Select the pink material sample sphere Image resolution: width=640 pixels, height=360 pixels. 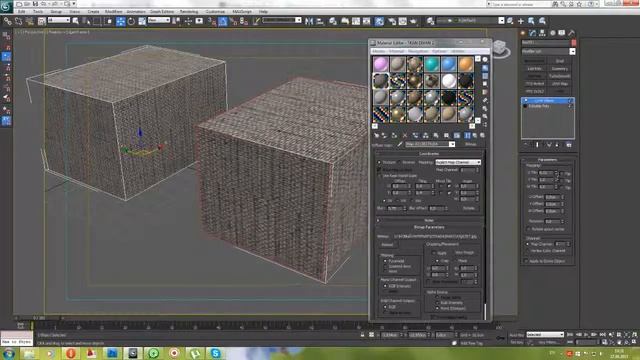(380, 64)
